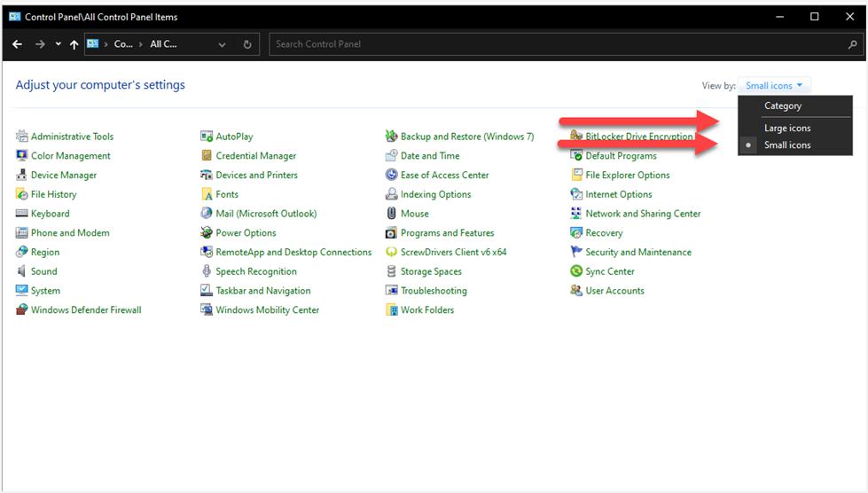Screen dimensions: 868x493
Task: Open the User Accounts icon
Action: coord(577,291)
